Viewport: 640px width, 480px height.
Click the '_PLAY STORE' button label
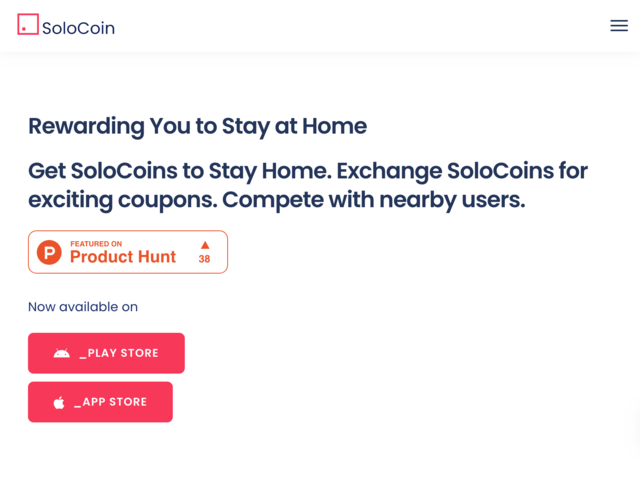click(119, 353)
